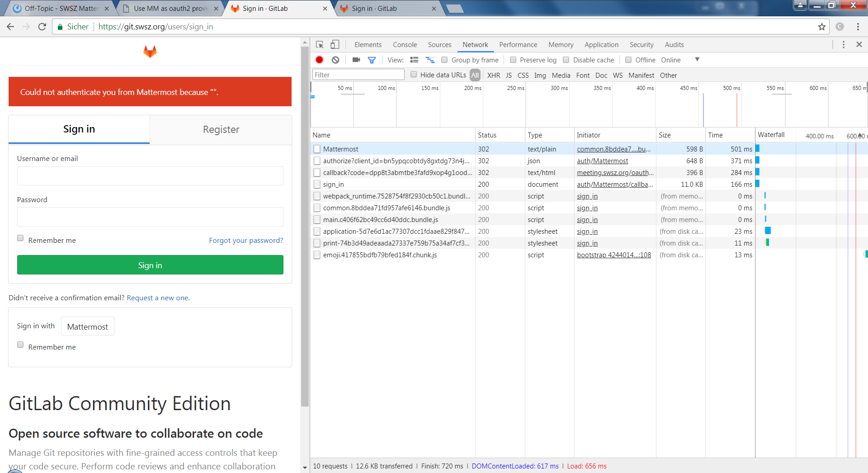Close the Off-Topic SWSZ Mattermost tab

[x=107, y=9]
